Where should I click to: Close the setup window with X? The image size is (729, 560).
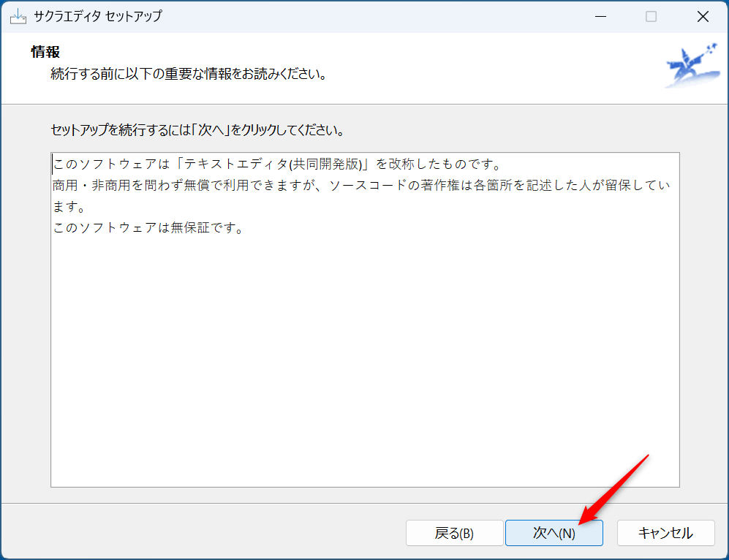[703, 17]
